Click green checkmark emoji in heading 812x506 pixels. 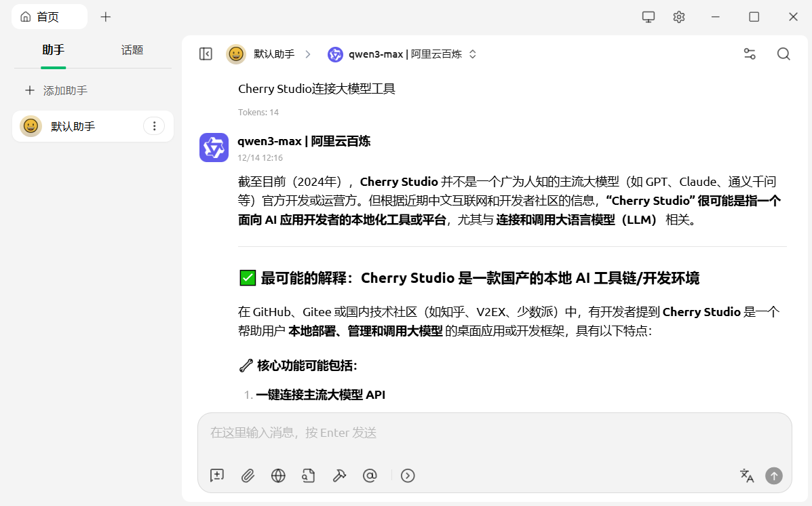coord(248,278)
